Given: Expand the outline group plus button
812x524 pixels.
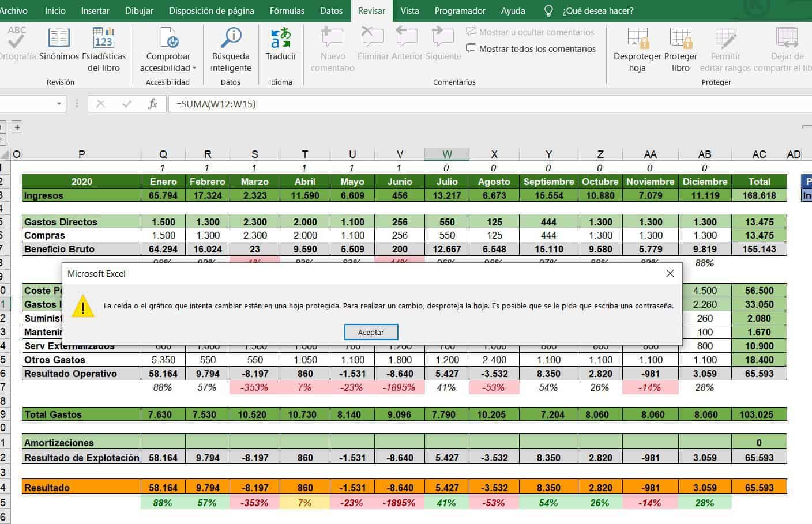Looking at the screenshot, I should (17, 127).
